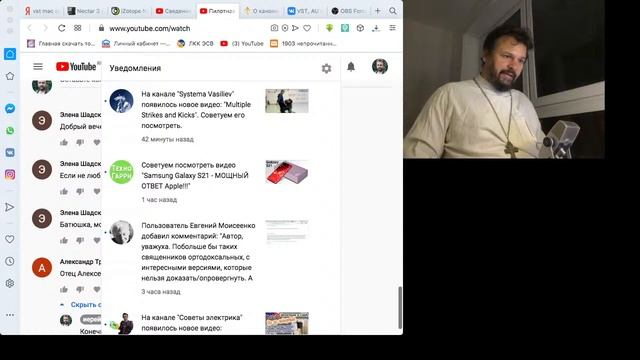Open settings gear in Opera sidebar
640x360 pixels.
10,283
